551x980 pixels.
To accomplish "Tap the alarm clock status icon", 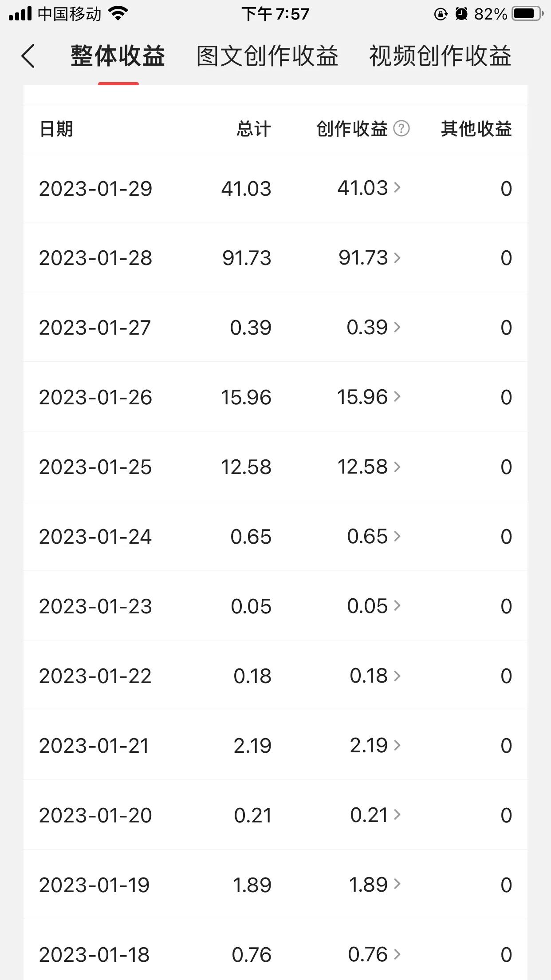I will (461, 14).
